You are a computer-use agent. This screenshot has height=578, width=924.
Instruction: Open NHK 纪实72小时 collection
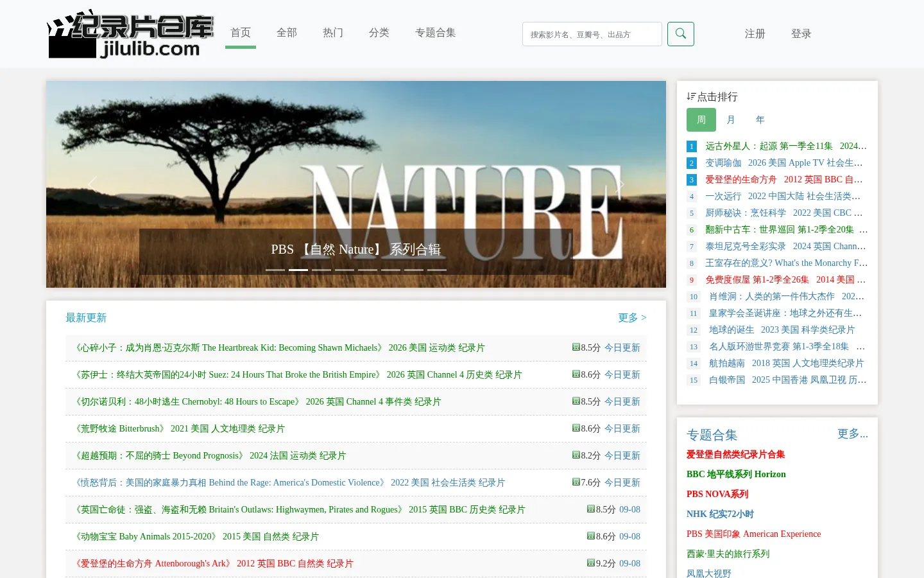click(x=720, y=514)
